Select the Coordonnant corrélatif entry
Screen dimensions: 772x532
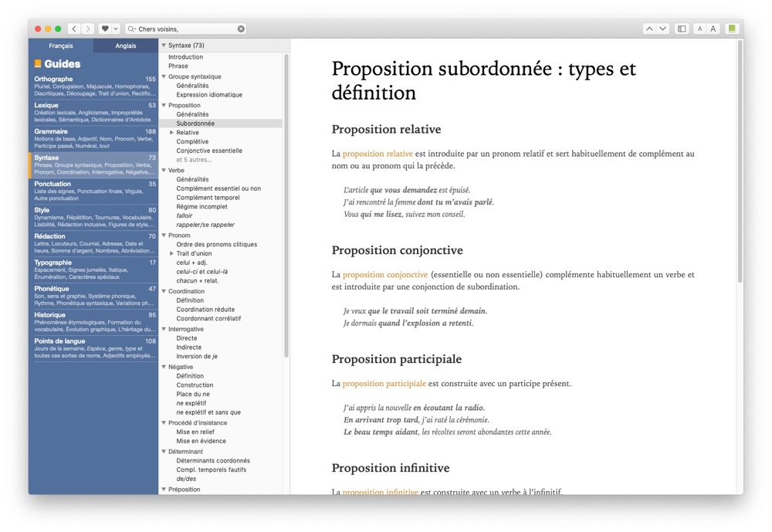208,318
